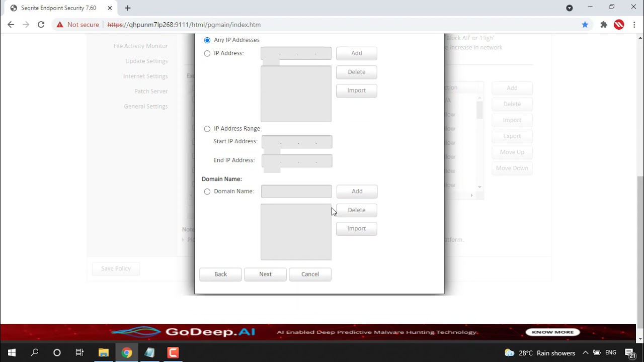Click Delete button under IP Address Add
Viewport: 644px width, 362px height.
point(357,72)
